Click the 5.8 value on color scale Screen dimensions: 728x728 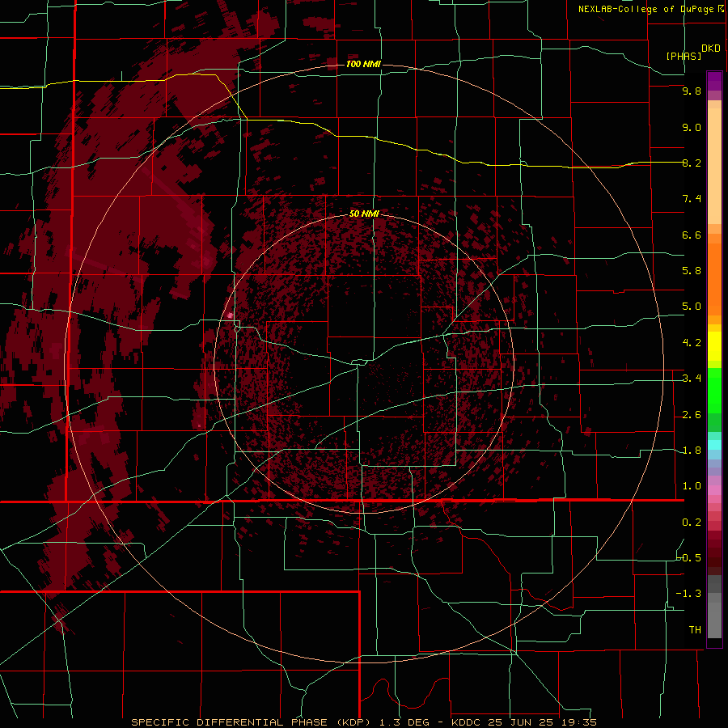tap(692, 271)
